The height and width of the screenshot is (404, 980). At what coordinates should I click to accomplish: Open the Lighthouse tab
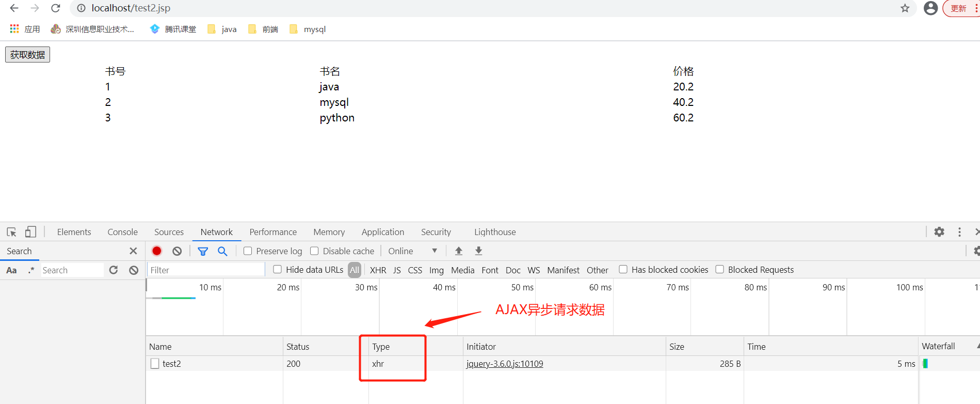(x=495, y=232)
